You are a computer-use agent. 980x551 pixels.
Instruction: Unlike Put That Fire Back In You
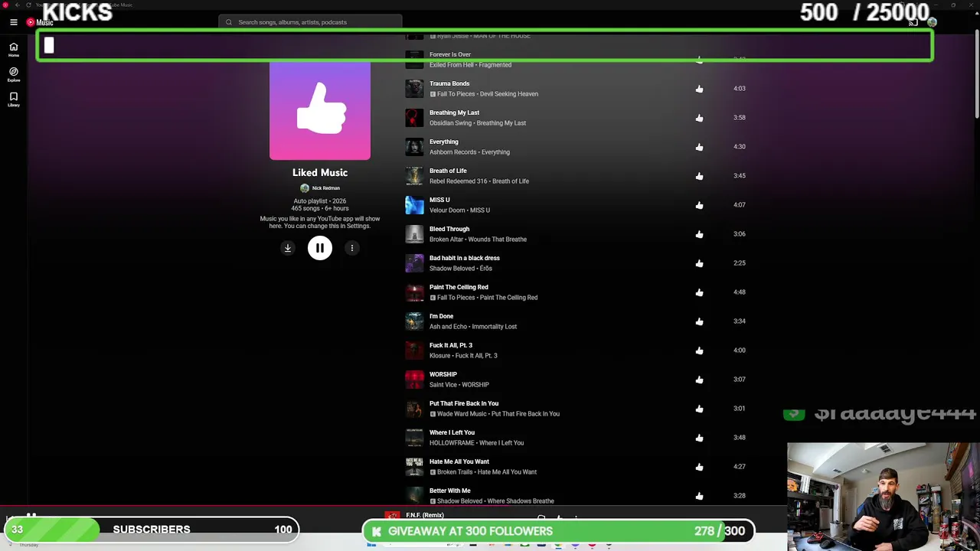(x=699, y=409)
